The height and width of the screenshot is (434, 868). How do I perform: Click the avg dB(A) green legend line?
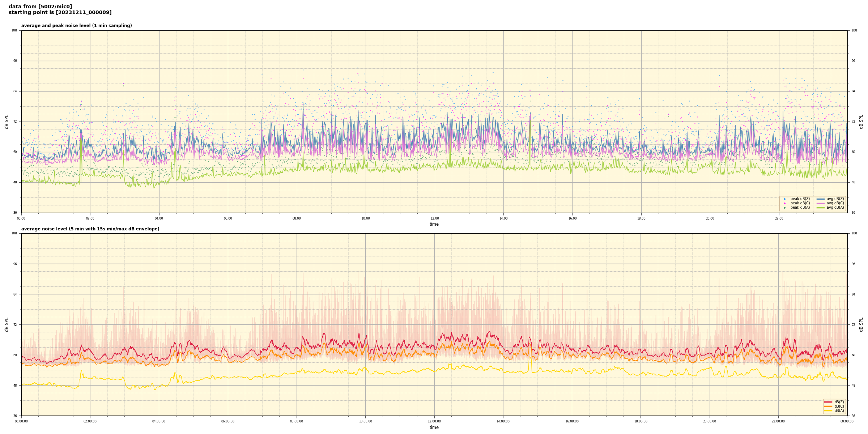pyautogui.click(x=821, y=208)
